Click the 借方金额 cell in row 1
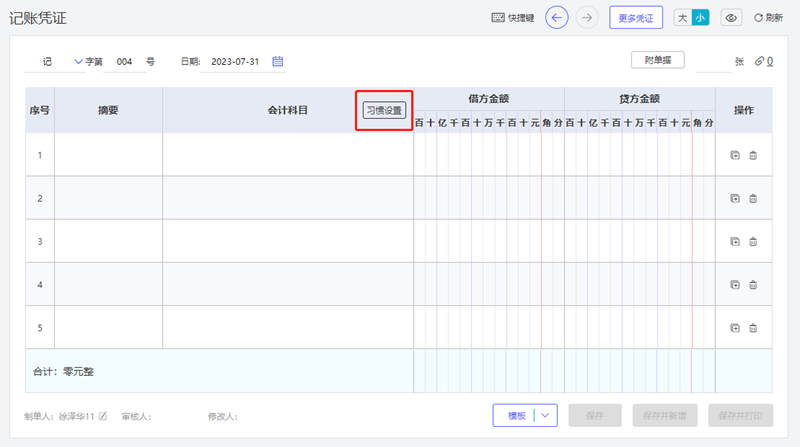The image size is (800, 447). pyautogui.click(x=489, y=155)
